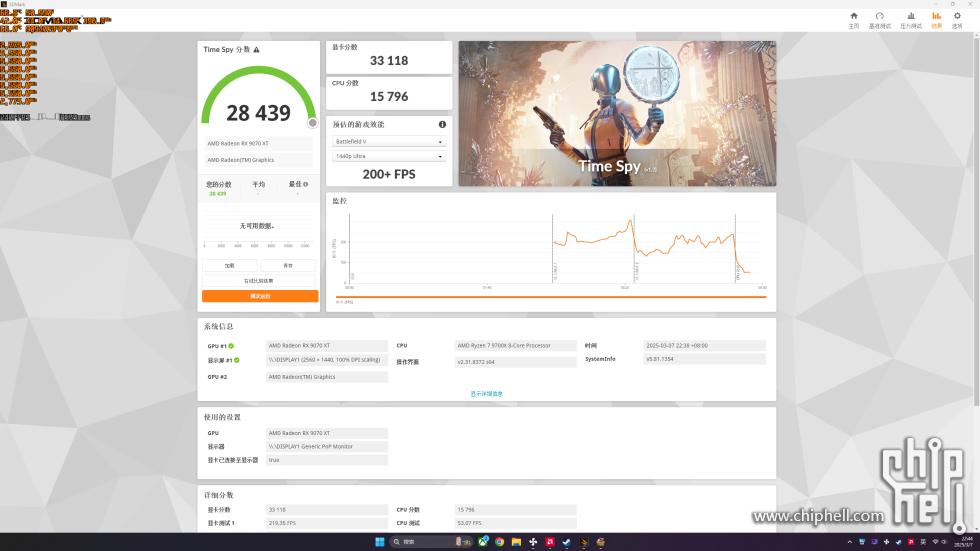The image size is (980, 551).
Task: Open File Explorer from taskbar
Action: [516, 542]
